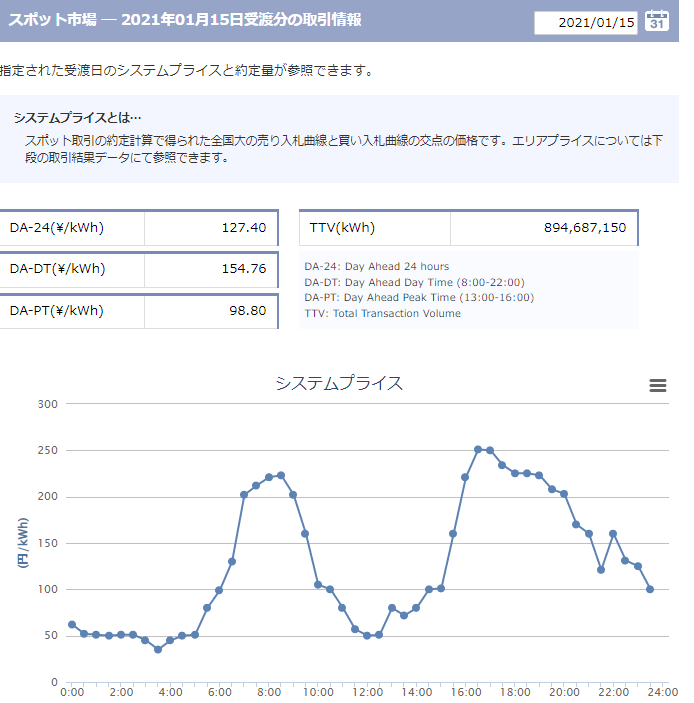694x703 pixels.
Task: Select the DA-DT(¥/kWh) label cell
Action: pos(72,269)
